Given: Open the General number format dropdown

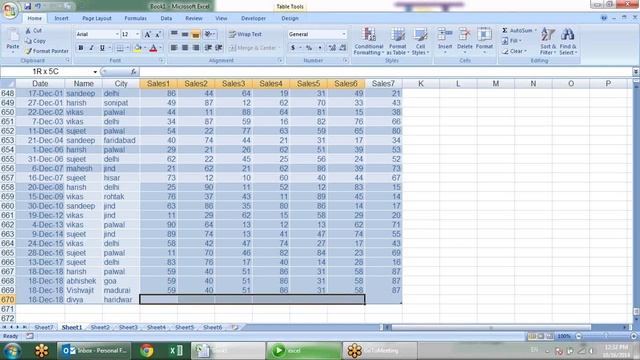Looking at the screenshot, I should tap(344, 34).
